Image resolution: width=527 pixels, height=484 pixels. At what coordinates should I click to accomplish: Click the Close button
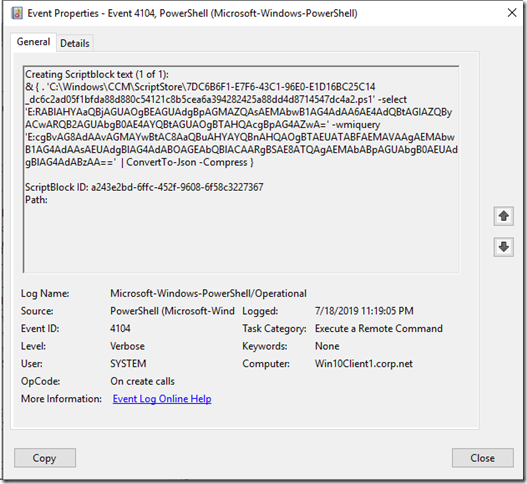click(483, 458)
